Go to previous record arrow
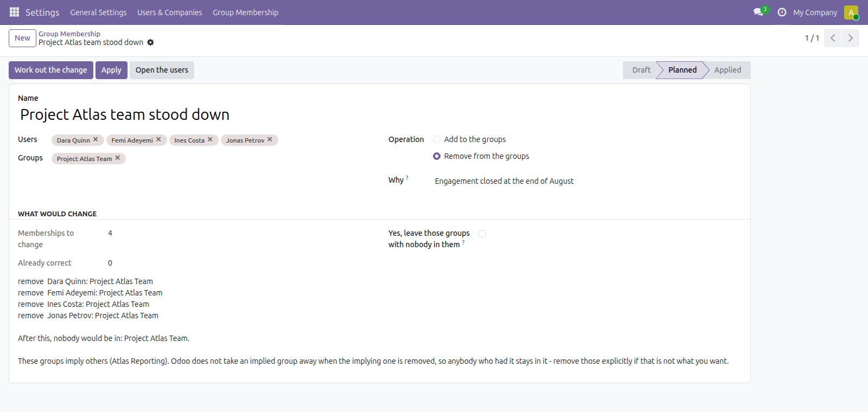 [833, 38]
